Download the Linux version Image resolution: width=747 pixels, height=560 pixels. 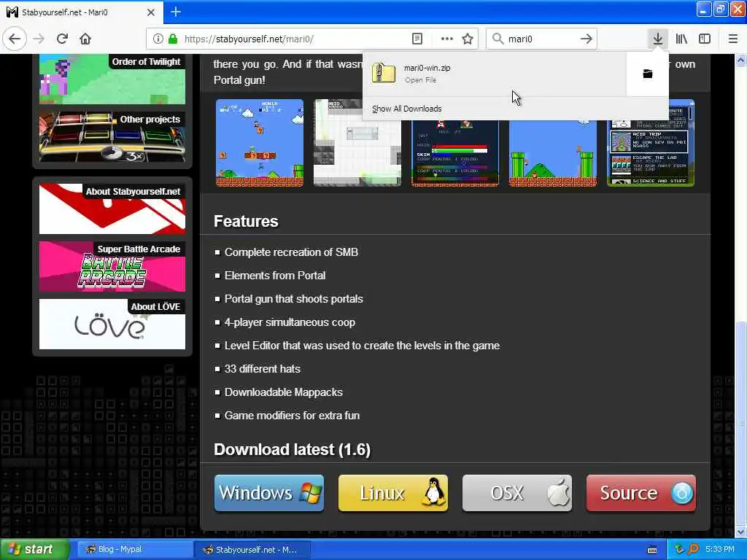(x=393, y=494)
